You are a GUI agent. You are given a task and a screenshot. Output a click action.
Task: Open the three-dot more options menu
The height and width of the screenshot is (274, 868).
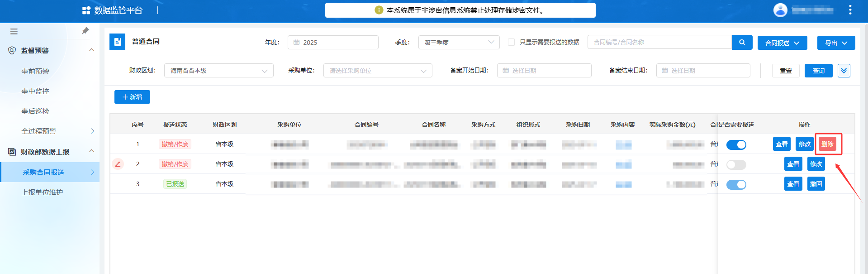(850, 10)
